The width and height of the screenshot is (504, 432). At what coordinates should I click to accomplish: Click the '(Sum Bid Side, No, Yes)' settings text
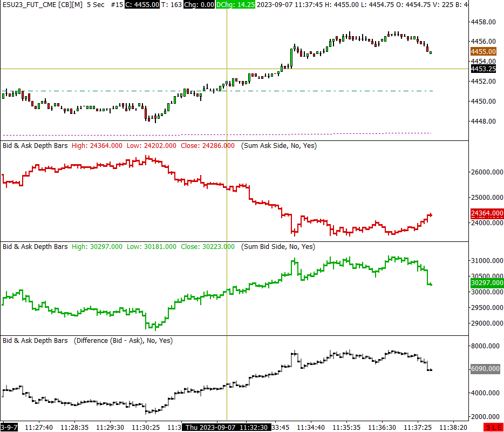278,247
